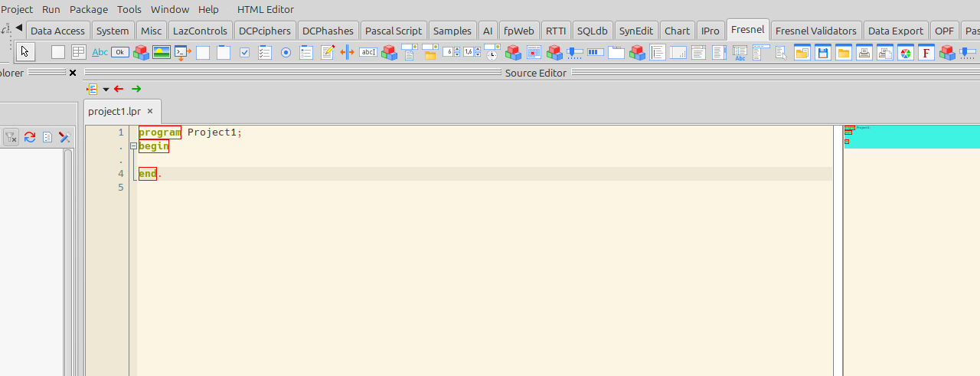This screenshot has height=376, width=980.
Task: Open the Run menu
Action: click(51, 9)
